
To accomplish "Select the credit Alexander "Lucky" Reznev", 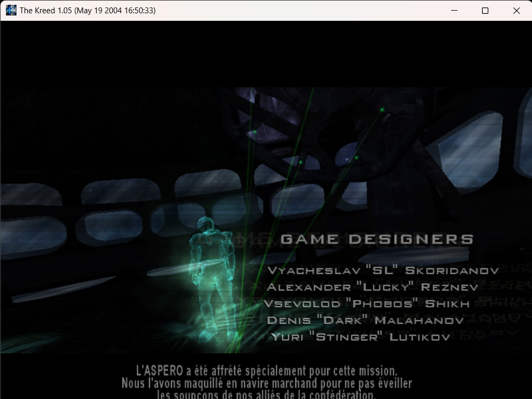I will point(372,287).
